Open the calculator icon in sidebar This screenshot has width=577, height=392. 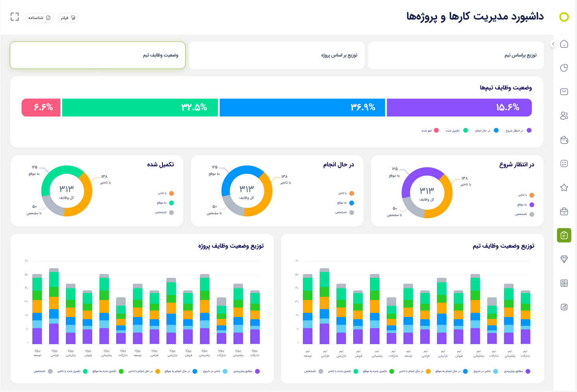(564, 283)
